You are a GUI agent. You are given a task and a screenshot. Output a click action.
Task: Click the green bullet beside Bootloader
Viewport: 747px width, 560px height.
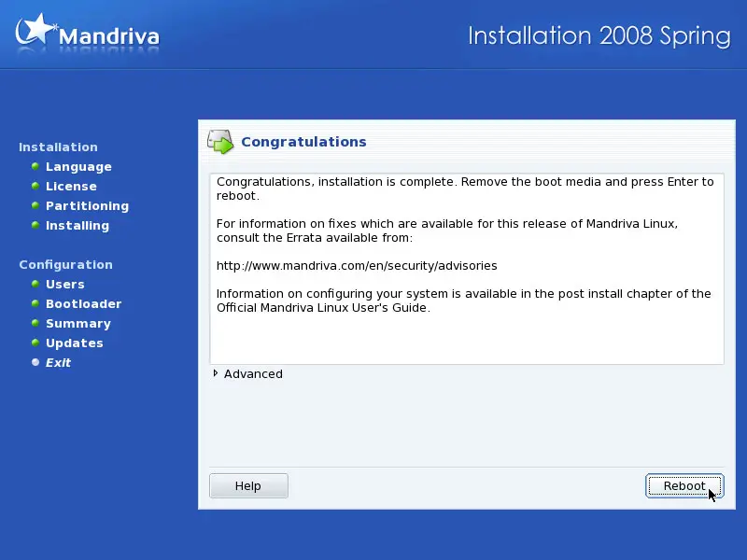tap(35, 303)
